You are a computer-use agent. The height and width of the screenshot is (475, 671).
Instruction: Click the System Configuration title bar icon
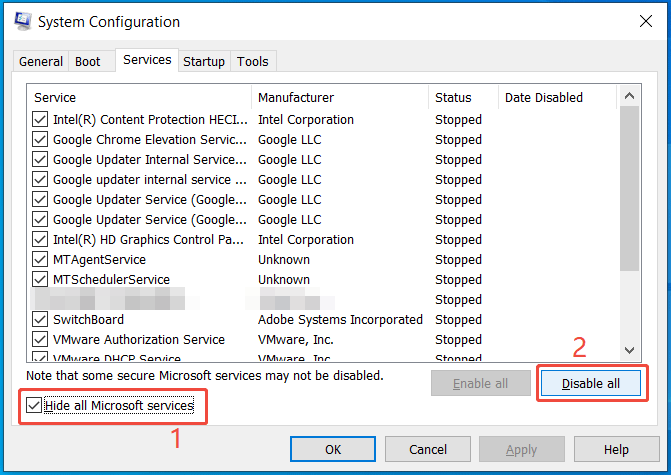(22, 21)
